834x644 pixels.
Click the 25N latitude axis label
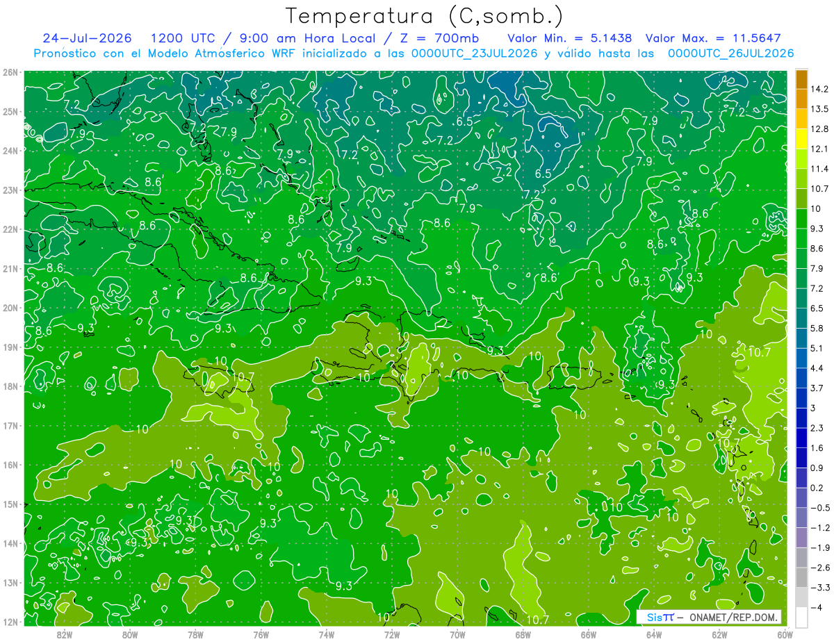click(x=10, y=111)
